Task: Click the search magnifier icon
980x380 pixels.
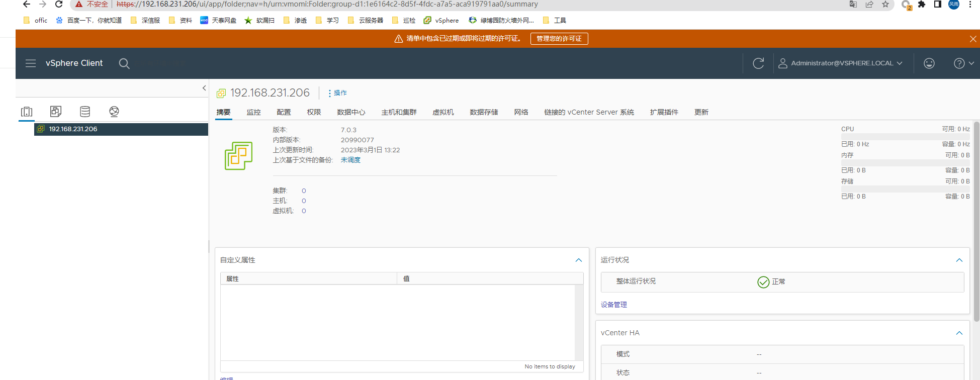Action: [124, 63]
